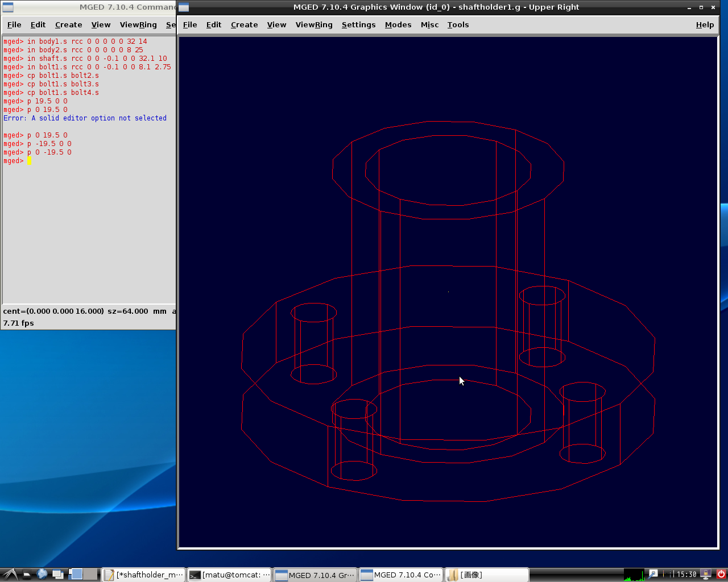Screen dimensions: 728x582
Task: Open the Help menu
Action: (x=705, y=25)
